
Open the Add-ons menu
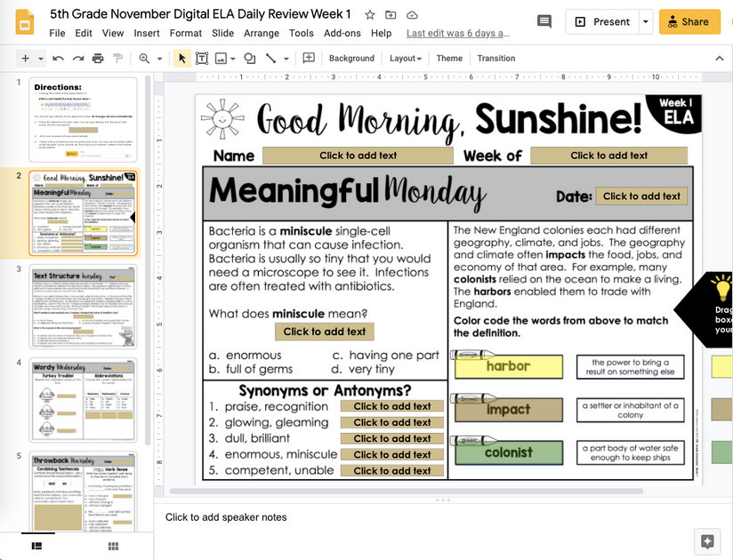[x=343, y=33]
